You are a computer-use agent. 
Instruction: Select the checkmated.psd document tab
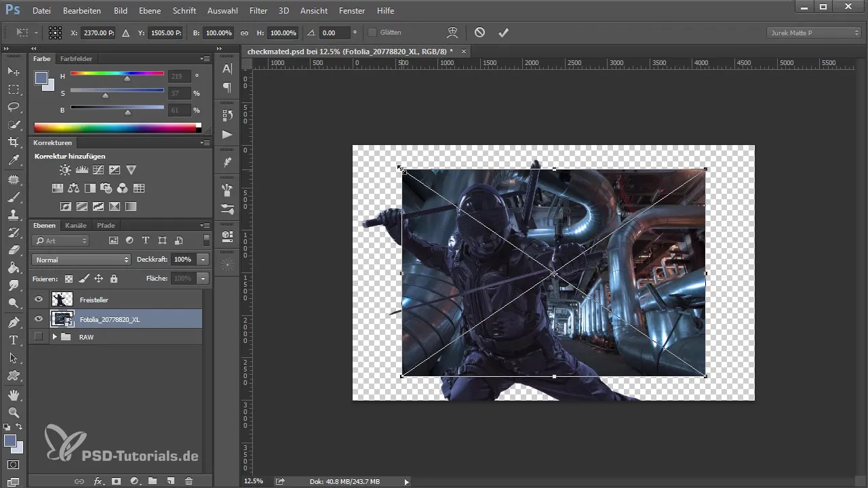click(350, 52)
